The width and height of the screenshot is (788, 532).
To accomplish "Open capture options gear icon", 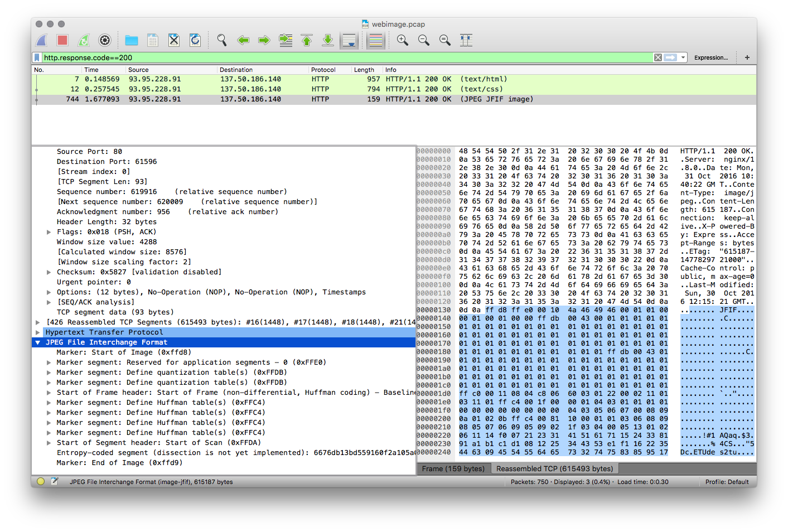I will point(105,40).
